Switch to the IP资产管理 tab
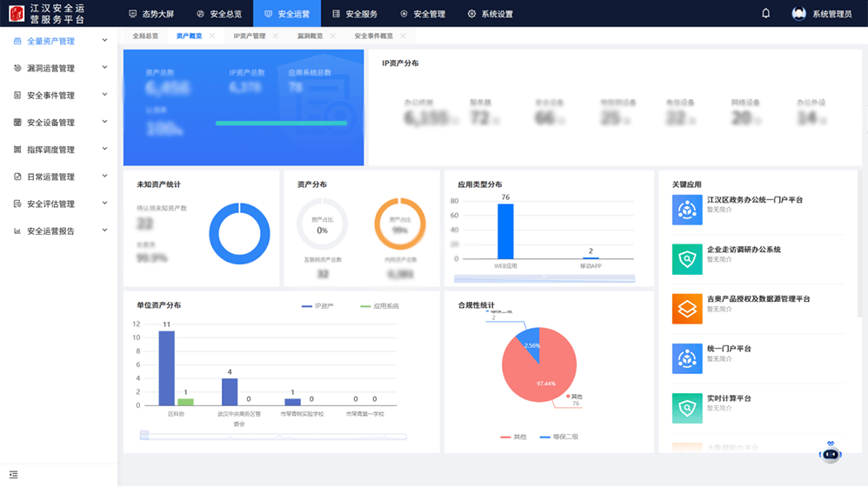The width and height of the screenshot is (868, 488). pyautogui.click(x=250, y=36)
